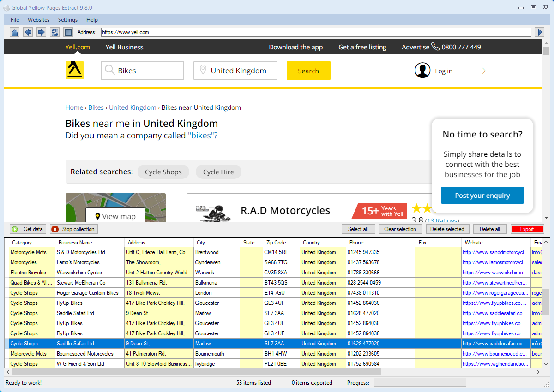The height and width of the screenshot is (392, 554).
Task: Expand header options with right chevron
Action: point(484,71)
